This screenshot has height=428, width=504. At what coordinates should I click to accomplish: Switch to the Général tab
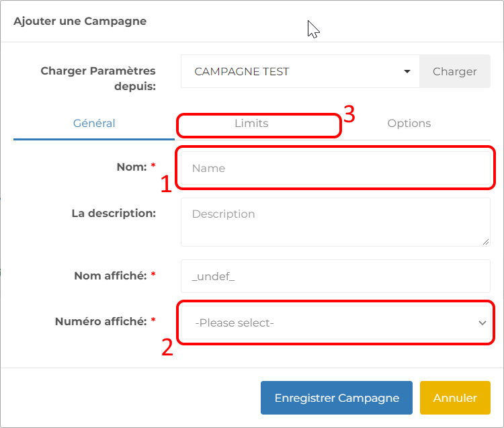coord(94,124)
